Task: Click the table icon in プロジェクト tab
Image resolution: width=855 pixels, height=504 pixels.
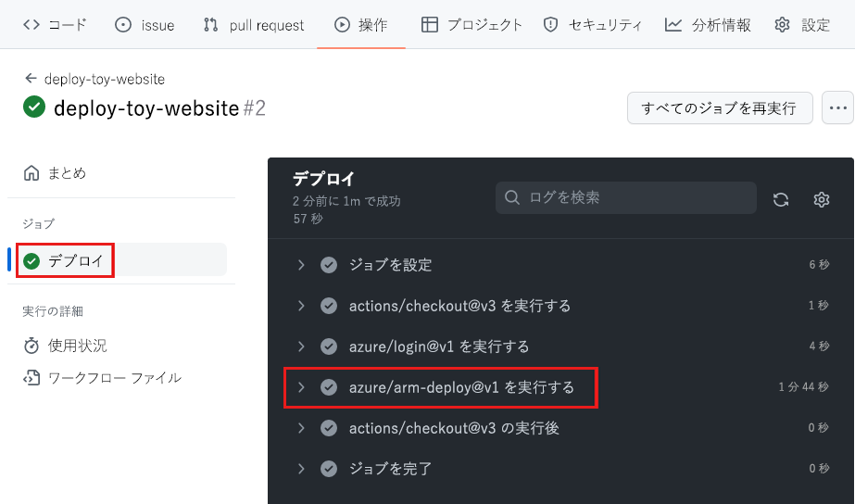Action: (430, 24)
